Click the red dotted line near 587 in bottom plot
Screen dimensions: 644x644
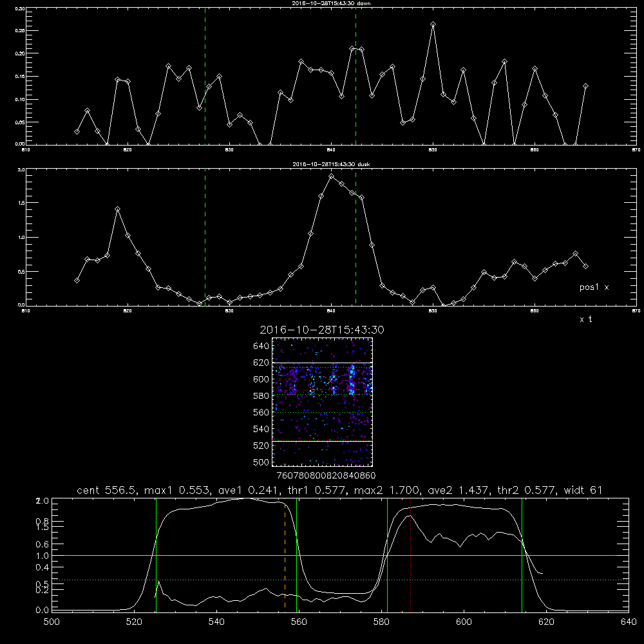(x=410, y=555)
